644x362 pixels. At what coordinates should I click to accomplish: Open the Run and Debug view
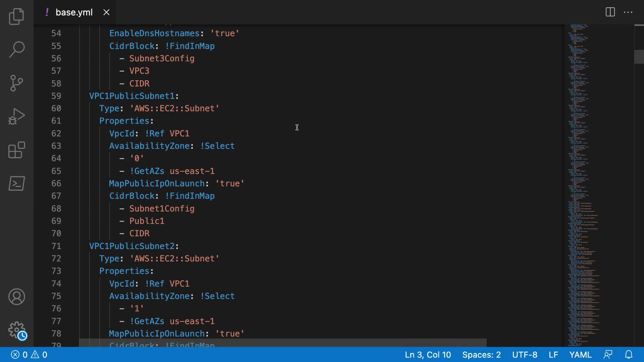[16, 116]
